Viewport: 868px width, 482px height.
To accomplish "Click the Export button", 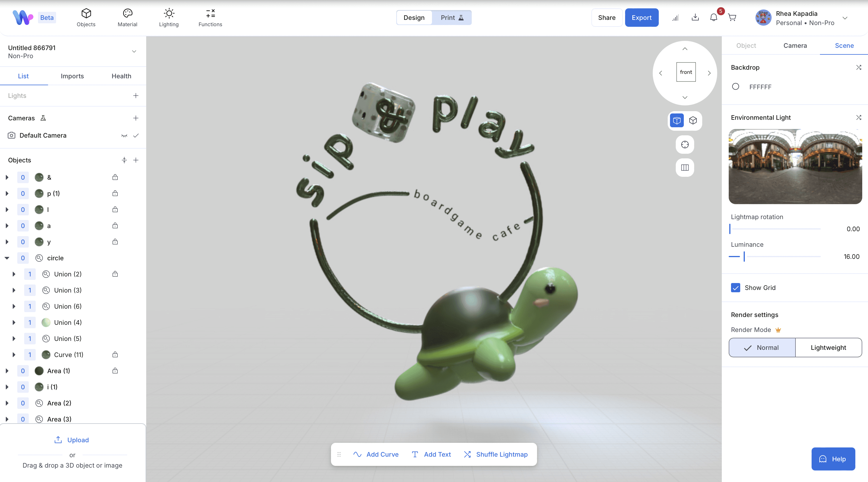I will [x=641, y=17].
